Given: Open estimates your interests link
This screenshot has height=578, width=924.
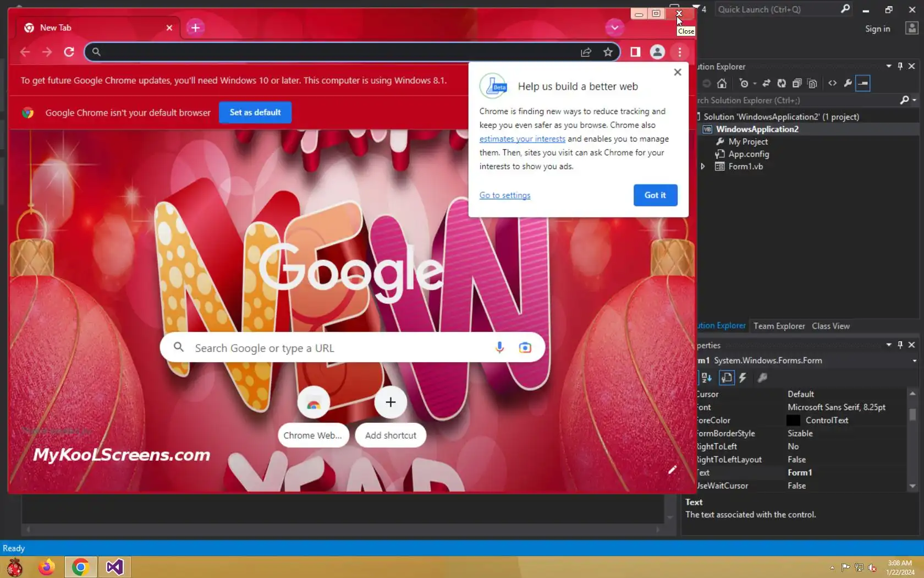Looking at the screenshot, I should point(522,139).
